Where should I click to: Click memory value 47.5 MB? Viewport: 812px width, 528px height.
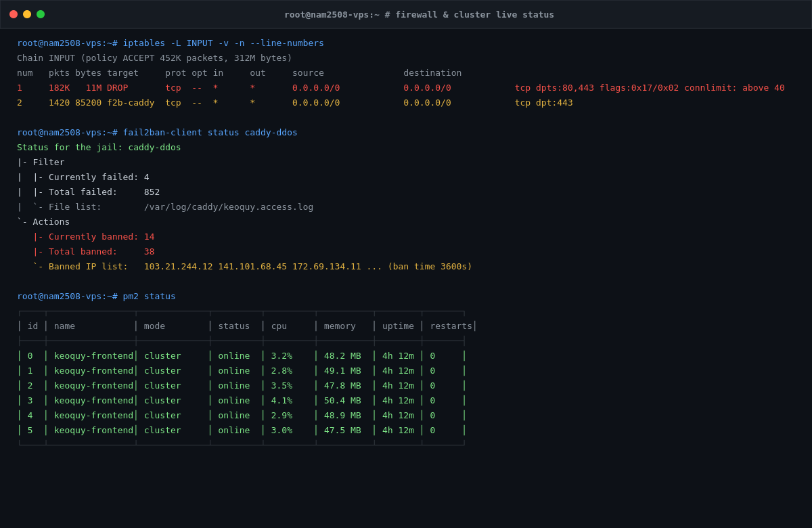[342, 431]
